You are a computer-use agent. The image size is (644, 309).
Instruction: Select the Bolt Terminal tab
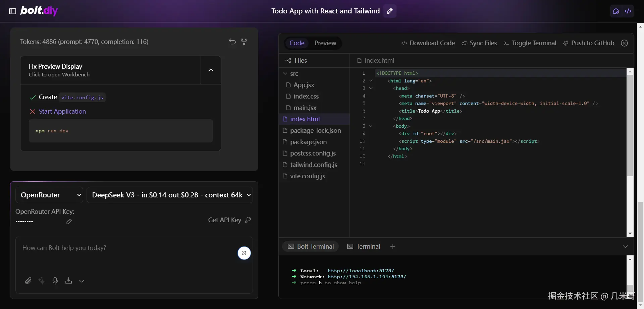(x=311, y=247)
